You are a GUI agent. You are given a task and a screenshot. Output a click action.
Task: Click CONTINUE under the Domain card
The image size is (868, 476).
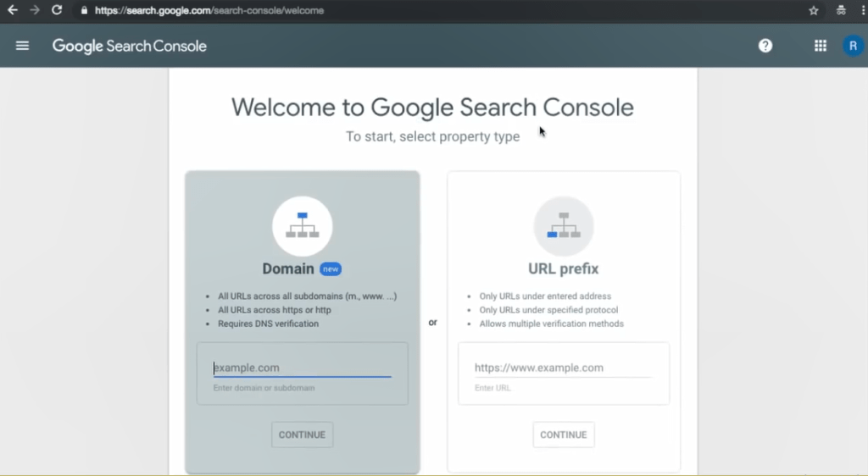pos(303,434)
